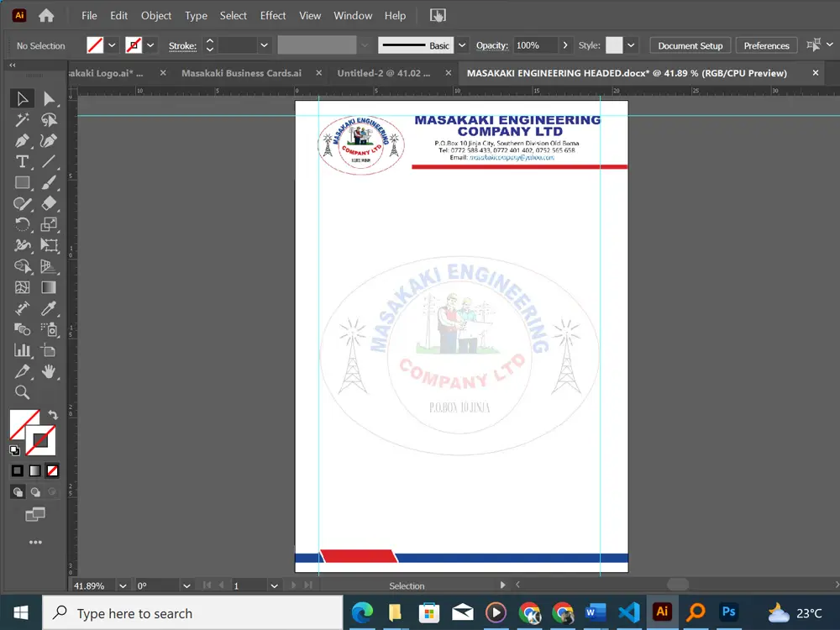Select the Rotate tool
The height and width of the screenshot is (630, 840).
[x=22, y=224]
